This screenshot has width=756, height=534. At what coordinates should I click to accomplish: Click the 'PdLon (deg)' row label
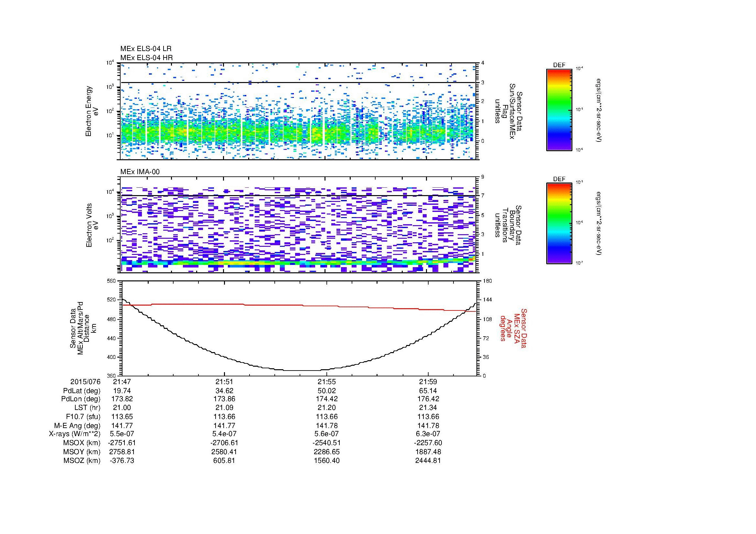coord(81,399)
